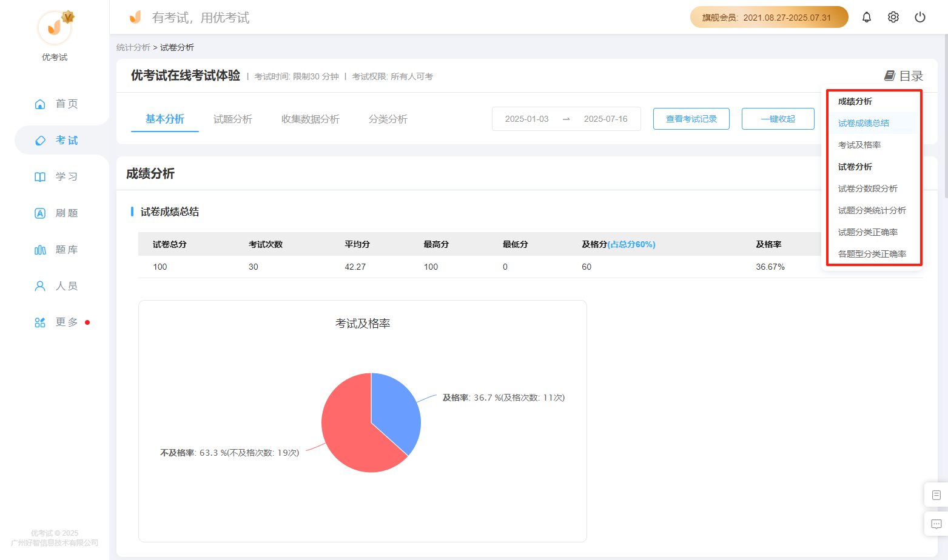Image resolution: width=948 pixels, height=560 pixels.
Task: Select 各题型分类正确率 in directory panel
Action: point(872,254)
